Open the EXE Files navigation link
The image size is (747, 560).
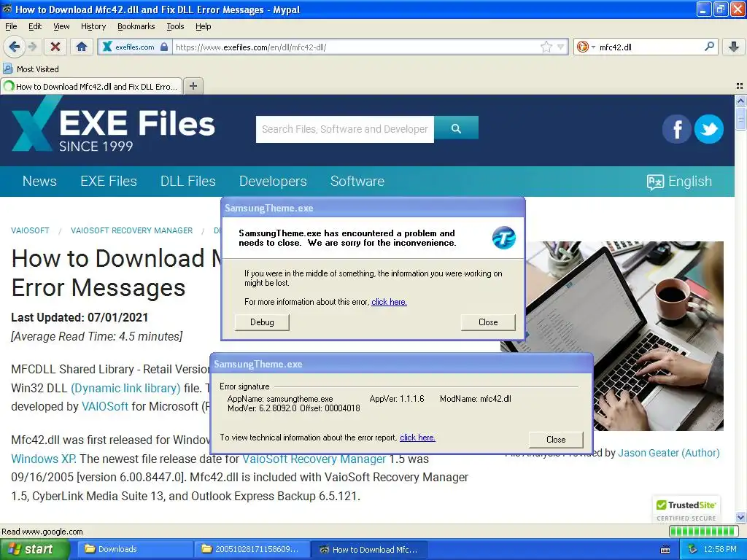[x=108, y=181]
